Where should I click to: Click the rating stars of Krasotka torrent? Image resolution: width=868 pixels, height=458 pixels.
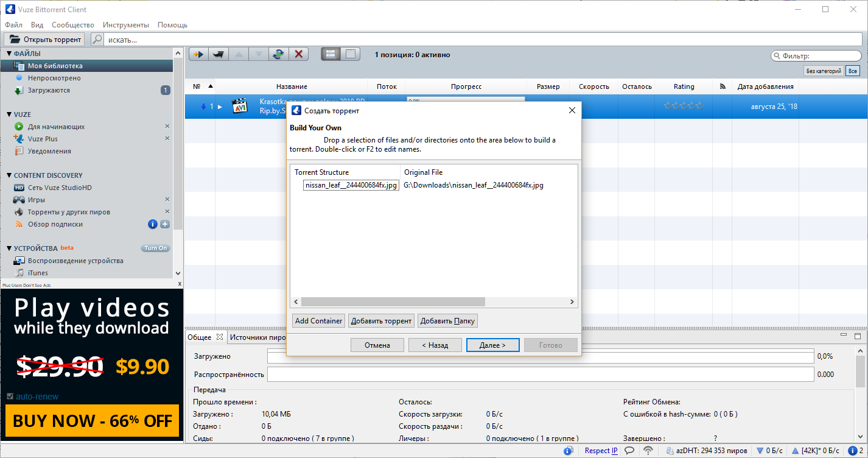pyautogui.click(x=684, y=106)
